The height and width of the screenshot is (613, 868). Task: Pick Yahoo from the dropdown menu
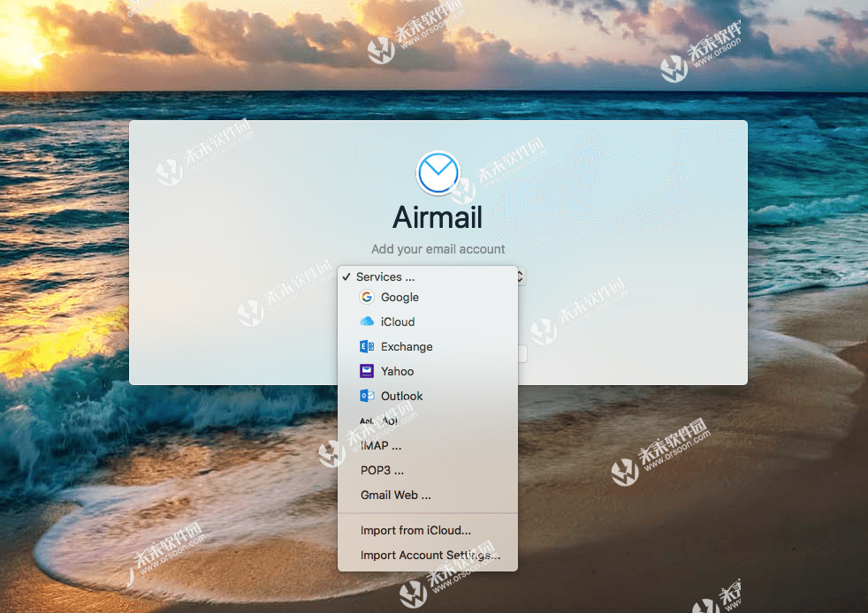click(427, 371)
